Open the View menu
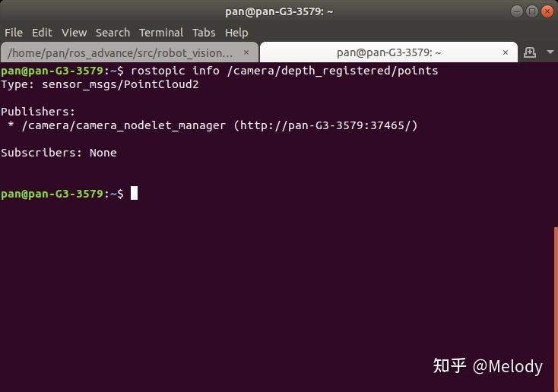Image resolution: width=558 pixels, height=392 pixels. (74, 33)
